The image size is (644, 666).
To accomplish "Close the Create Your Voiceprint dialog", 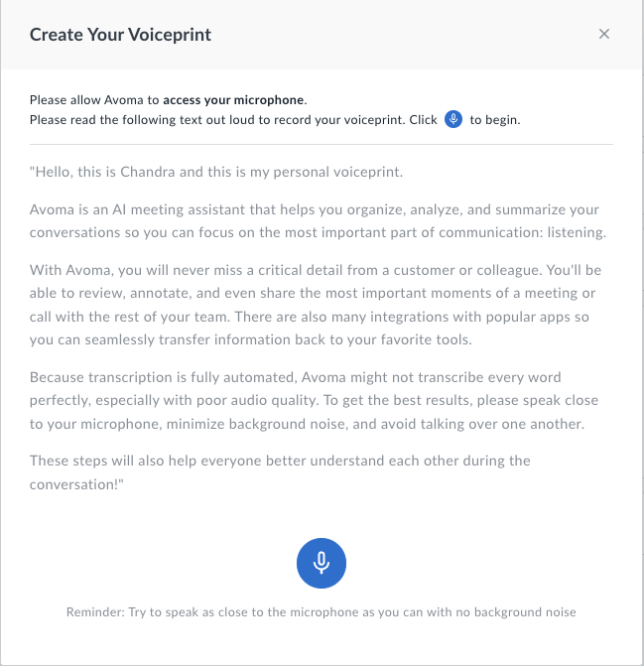I will click(x=604, y=34).
